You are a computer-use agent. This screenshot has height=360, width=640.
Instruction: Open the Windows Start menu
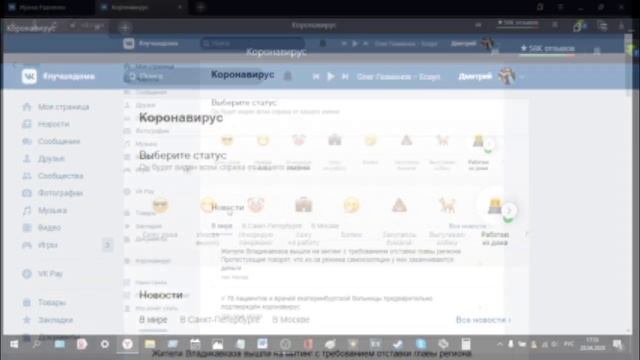14,344
